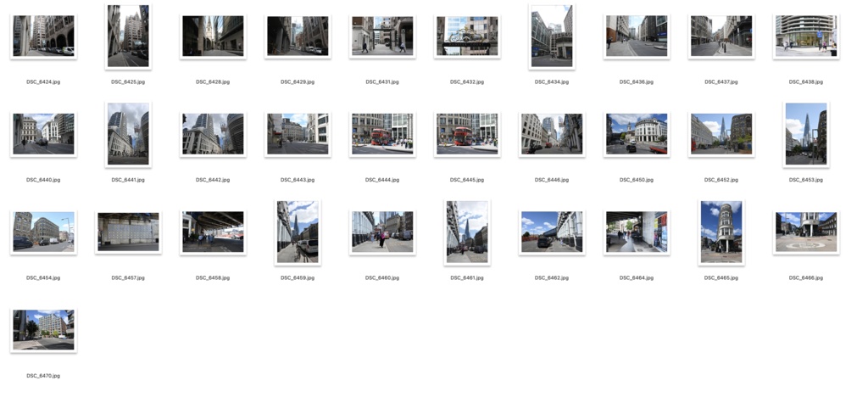Click the file name DSC_6432.jpg

point(467,82)
